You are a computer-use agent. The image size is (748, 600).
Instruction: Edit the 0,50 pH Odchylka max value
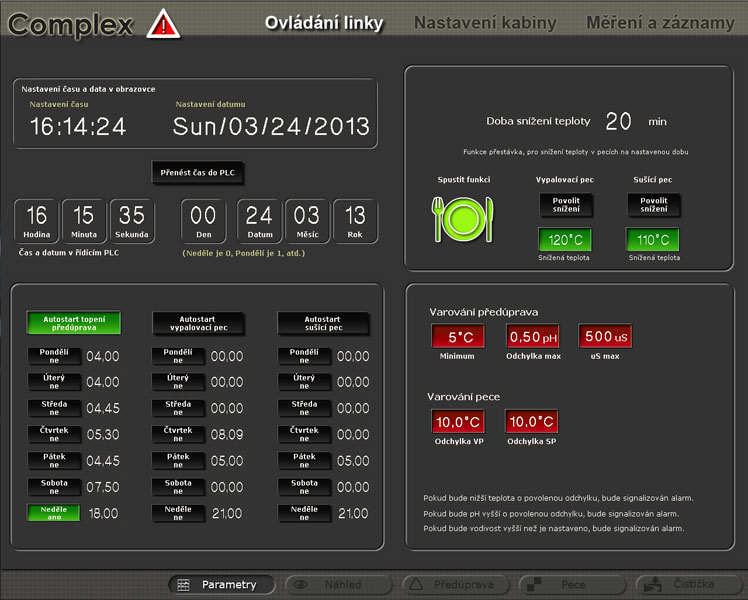pos(532,336)
